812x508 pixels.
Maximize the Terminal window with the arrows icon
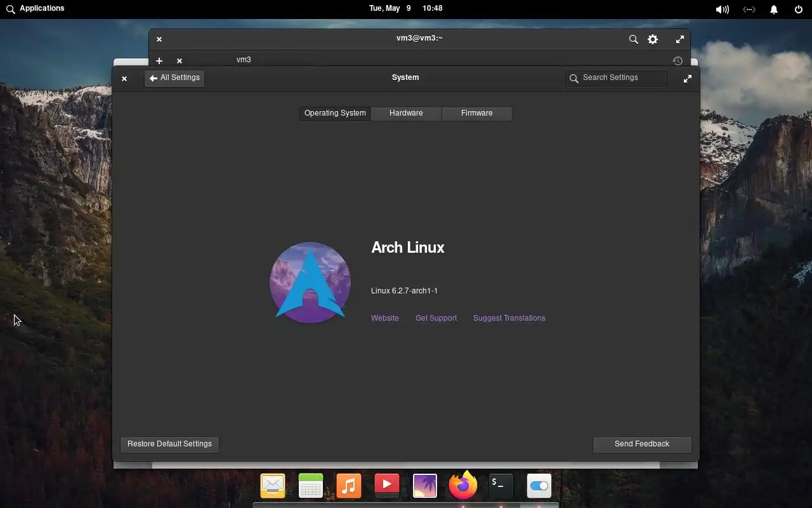pyautogui.click(x=680, y=39)
